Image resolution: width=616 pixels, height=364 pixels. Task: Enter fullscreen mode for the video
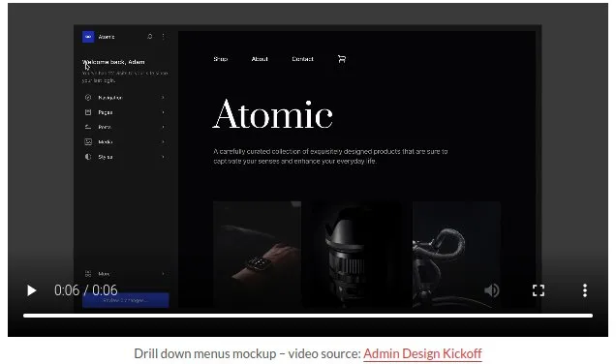pyautogui.click(x=539, y=290)
